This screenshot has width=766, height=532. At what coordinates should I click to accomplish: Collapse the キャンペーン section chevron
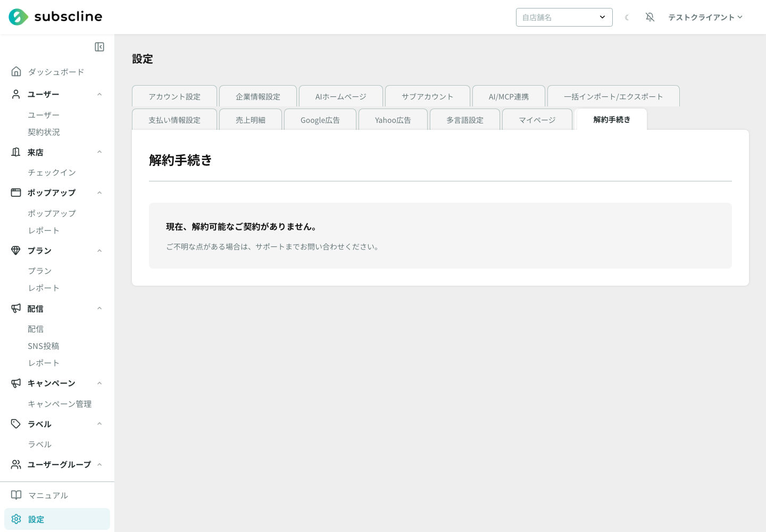click(99, 383)
